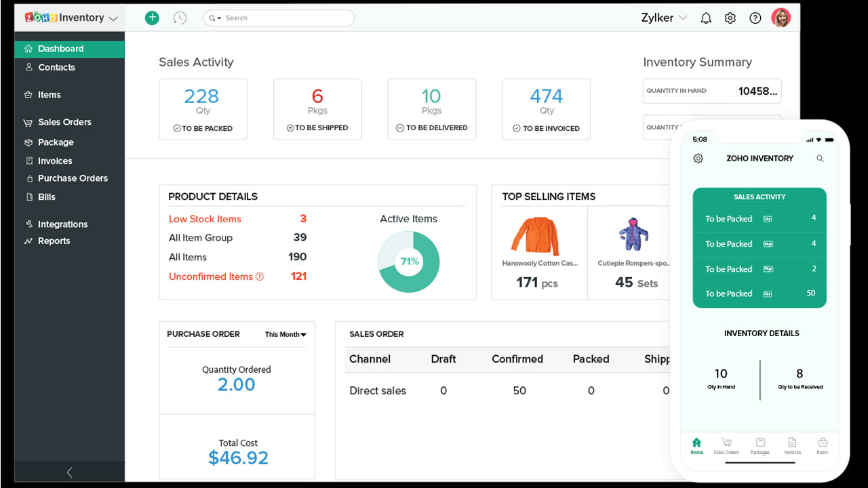This screenshot has width=868, height=488.
Task: Expand the Zylker organization dropdown
Action: click(664, 18)
